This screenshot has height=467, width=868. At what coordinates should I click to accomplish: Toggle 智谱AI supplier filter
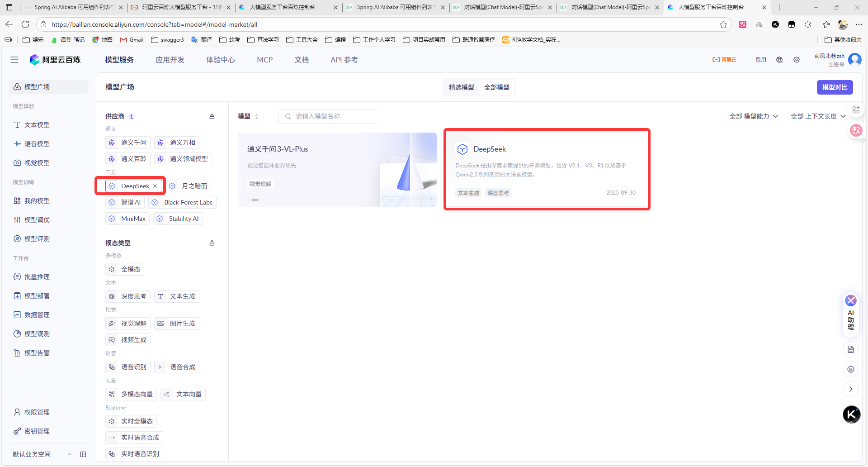tap(125, 202)
